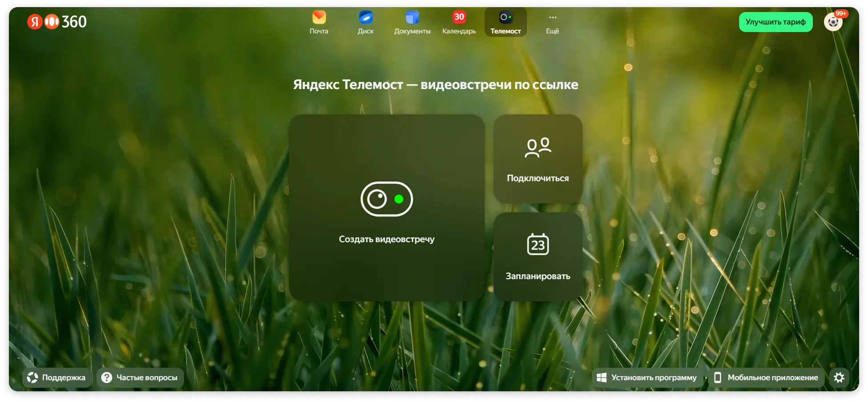This screenshot has width=868, height=402.
Task: Click Мобильное приложение button
Action: coord(766,378)
